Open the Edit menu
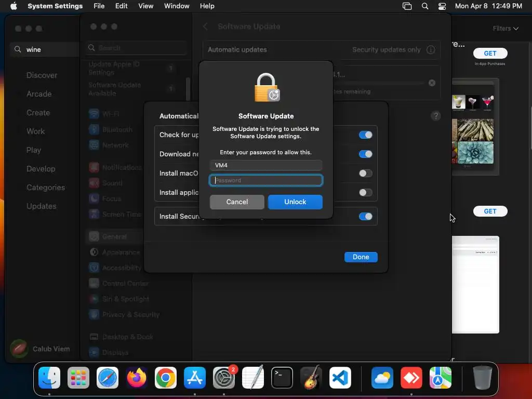 click(x=121, y=6)
